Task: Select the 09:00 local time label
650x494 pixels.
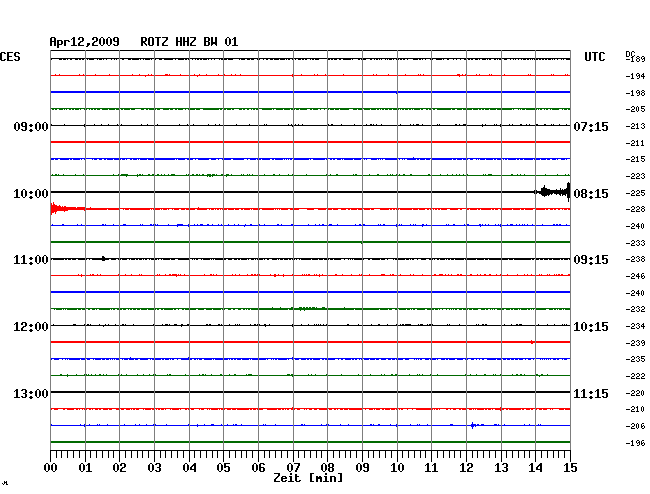Action: pos(31,126)
